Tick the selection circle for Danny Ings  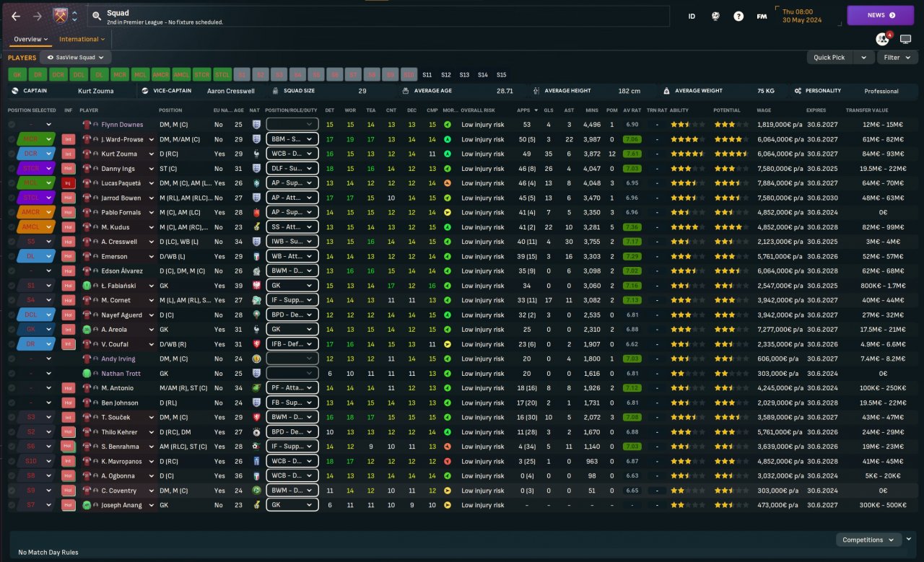tap(12, 169)
